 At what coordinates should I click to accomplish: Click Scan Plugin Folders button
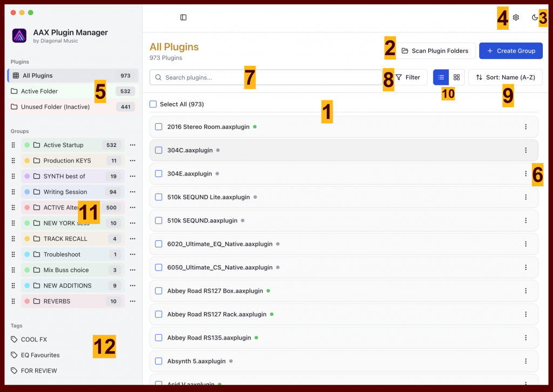tap(435, 51)
